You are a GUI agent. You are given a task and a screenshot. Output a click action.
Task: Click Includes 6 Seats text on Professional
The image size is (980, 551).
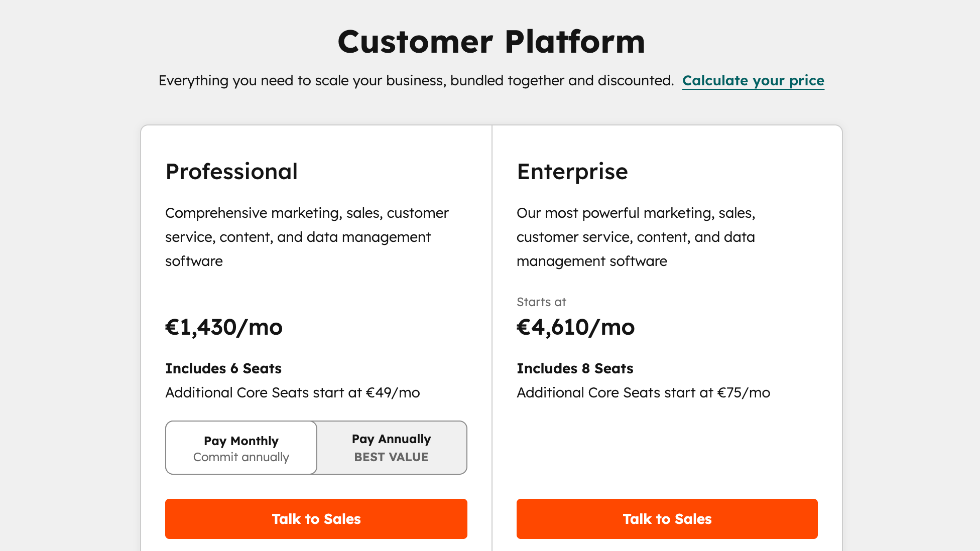223,368
